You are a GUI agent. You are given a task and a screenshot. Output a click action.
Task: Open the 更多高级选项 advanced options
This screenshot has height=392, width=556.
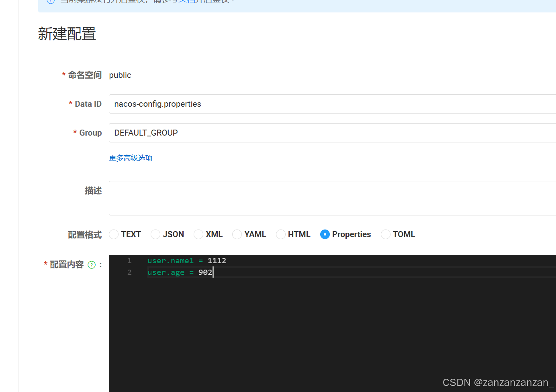pos(131,158)
